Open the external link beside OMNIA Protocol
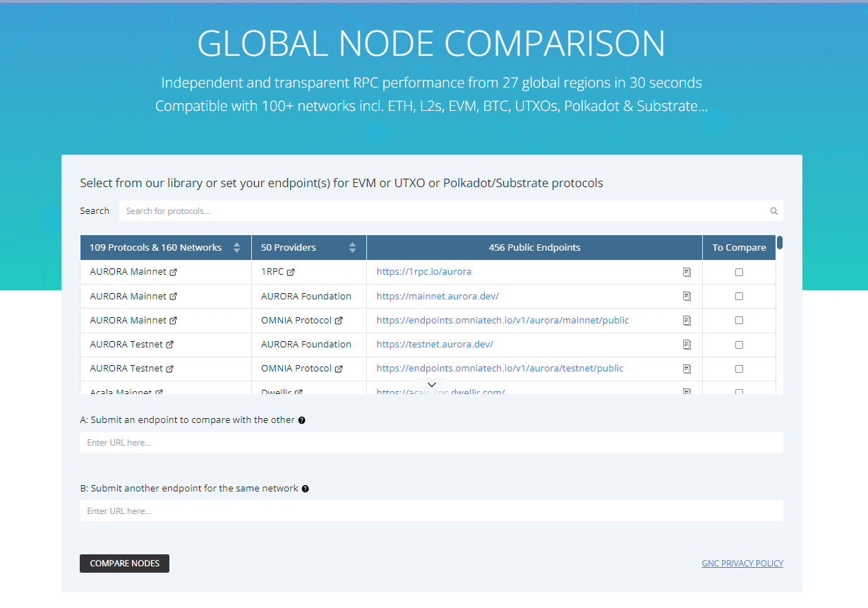The height and width of the screenshot is (608, 868). (339, 320)
